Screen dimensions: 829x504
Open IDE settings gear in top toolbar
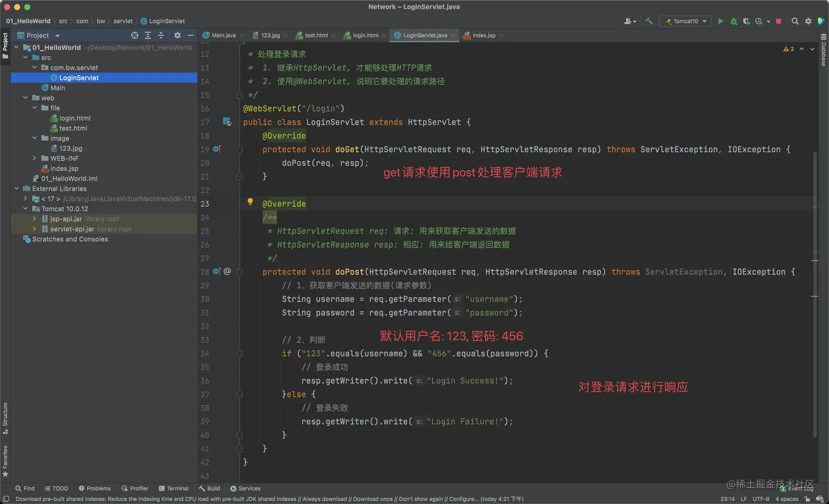point(808,21)
